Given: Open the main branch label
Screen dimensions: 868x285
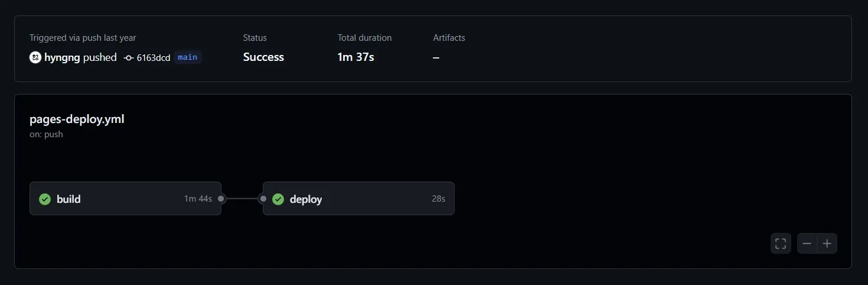Looking at the screenshot, I should tap(188, 57).
